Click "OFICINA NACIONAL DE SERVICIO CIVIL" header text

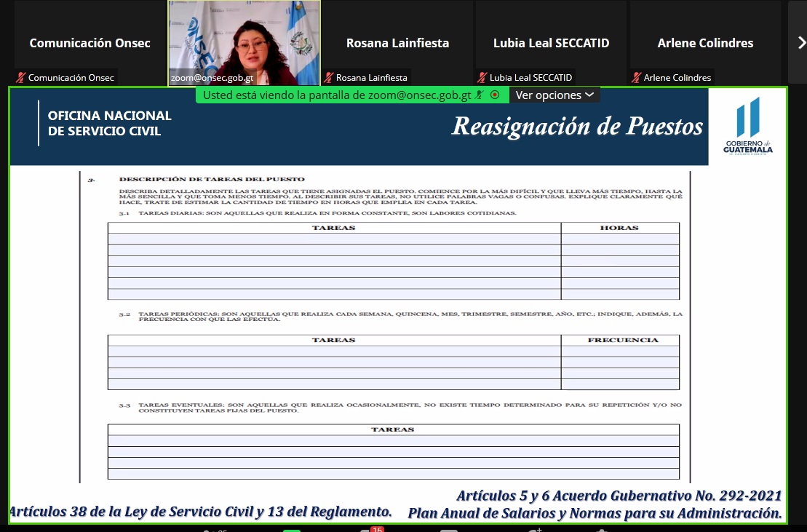tap(110, 124)
